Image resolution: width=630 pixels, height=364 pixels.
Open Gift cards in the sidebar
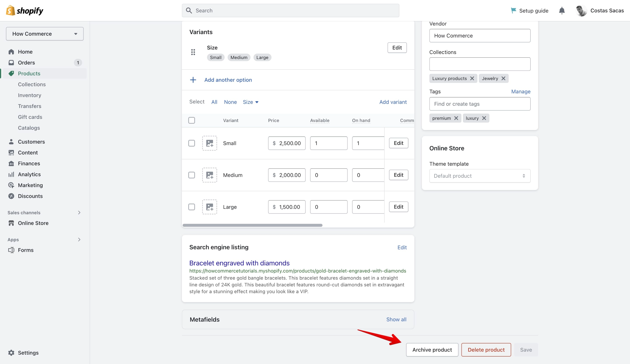pyautogui.click(x=30, y=117)
